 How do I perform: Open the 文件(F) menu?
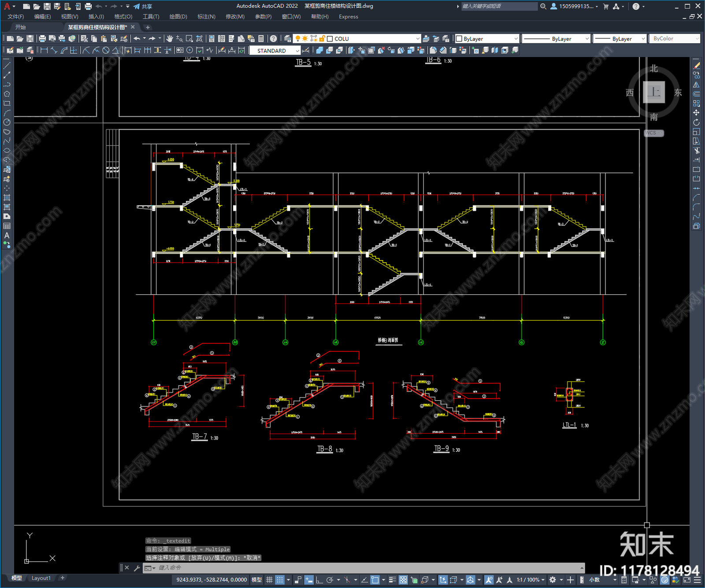(16, 17)
